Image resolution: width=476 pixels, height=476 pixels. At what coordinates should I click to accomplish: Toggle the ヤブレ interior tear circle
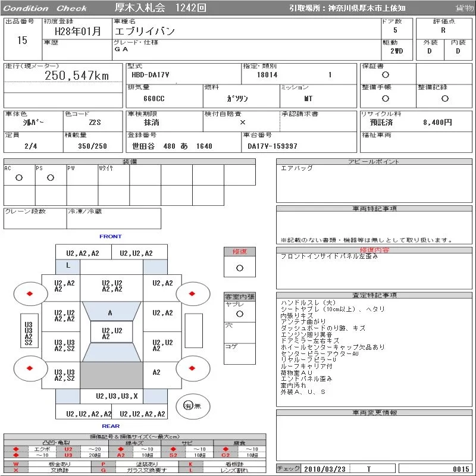click(239, 314)
